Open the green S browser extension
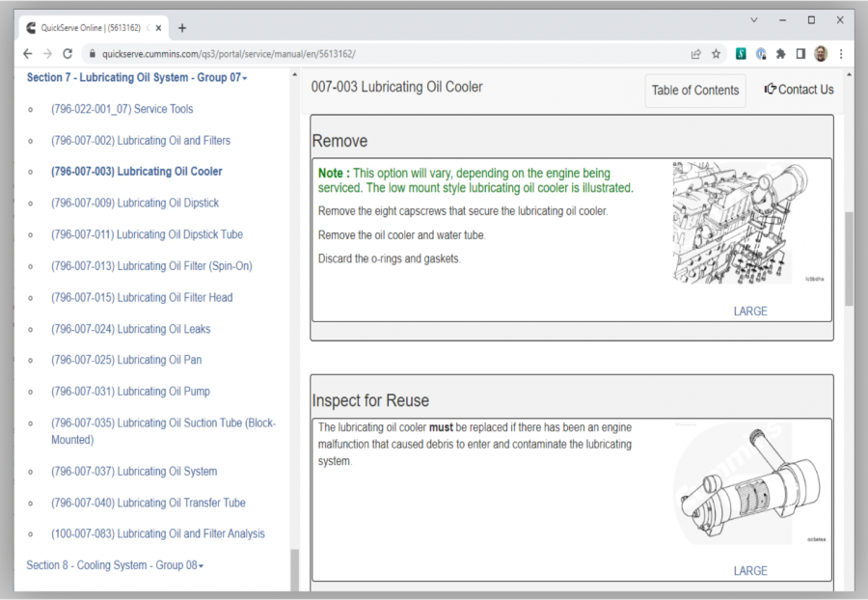868x600 pixels. tap(741, 54)
